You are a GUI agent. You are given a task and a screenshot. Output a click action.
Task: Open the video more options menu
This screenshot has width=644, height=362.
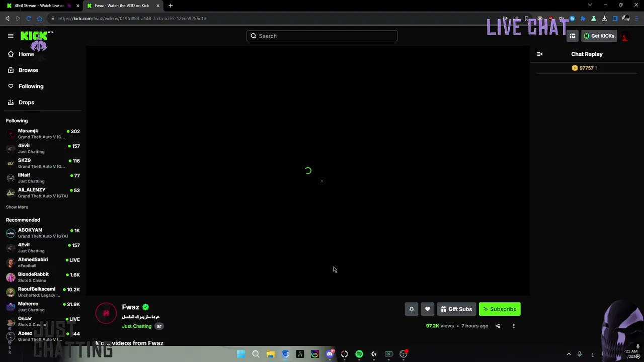click(x=514, y=326)
